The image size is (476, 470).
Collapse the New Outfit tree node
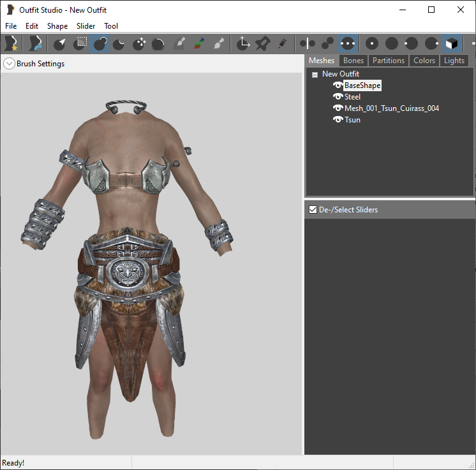pos(315,75)
